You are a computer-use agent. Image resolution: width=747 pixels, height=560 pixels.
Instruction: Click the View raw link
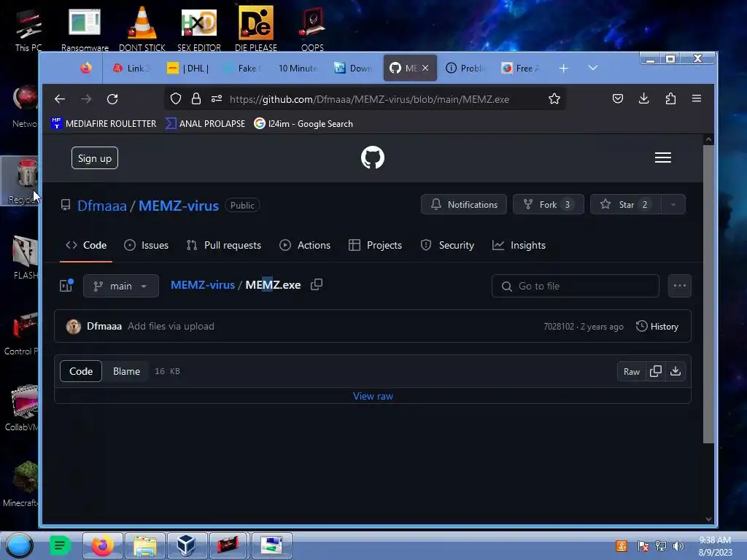373,396
